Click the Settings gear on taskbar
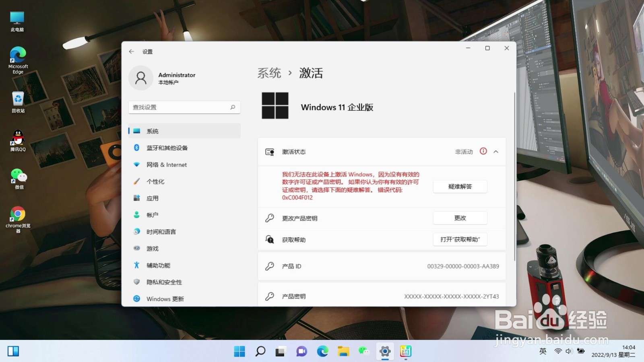This screenshot has height=362, width=644. coord(385,352)
